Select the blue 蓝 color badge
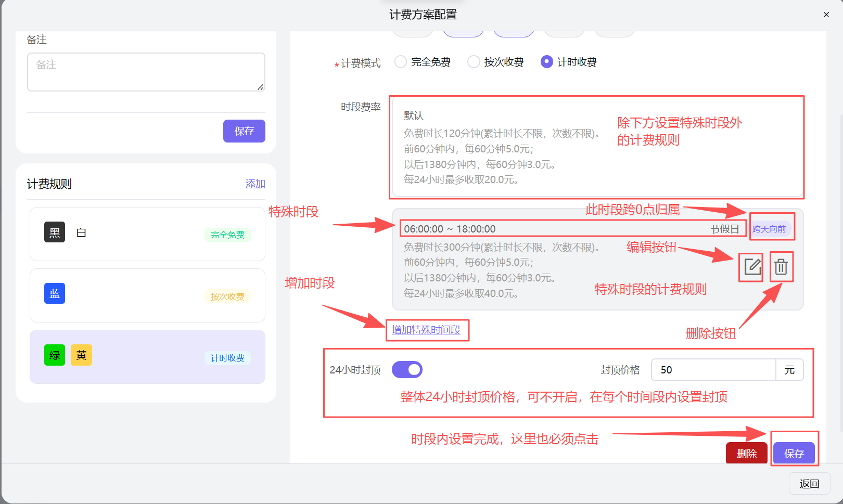Viewport: 843px width, 504px height. point(55,293)
